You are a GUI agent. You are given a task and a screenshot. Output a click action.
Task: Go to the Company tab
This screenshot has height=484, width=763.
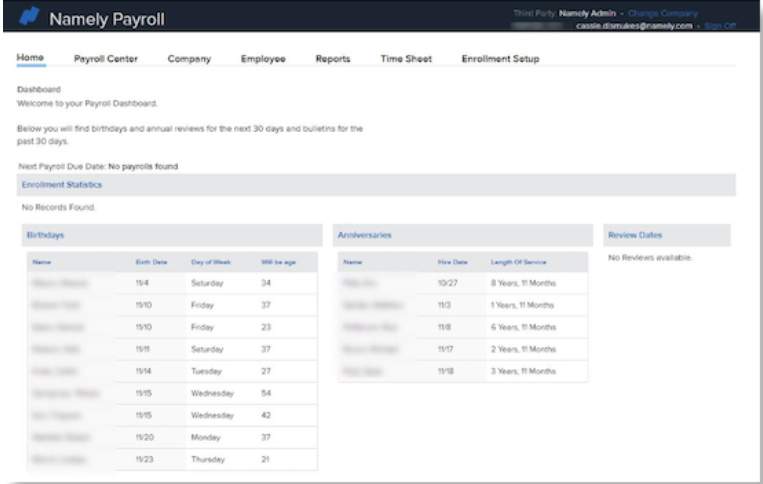coord(189,59)
